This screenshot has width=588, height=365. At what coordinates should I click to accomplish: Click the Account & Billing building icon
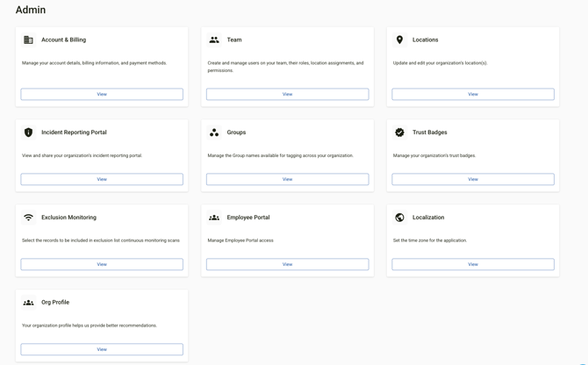coord(28,40)
